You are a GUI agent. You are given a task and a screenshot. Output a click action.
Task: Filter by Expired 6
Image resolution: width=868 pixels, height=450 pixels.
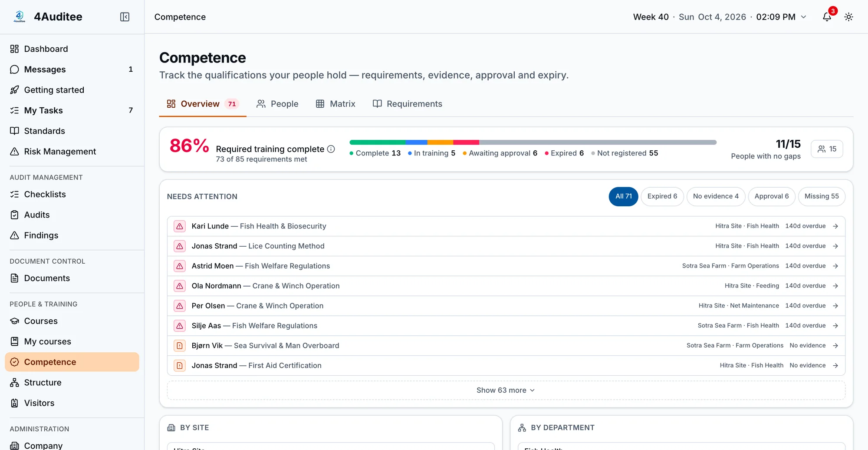click(x=662, y=196)
